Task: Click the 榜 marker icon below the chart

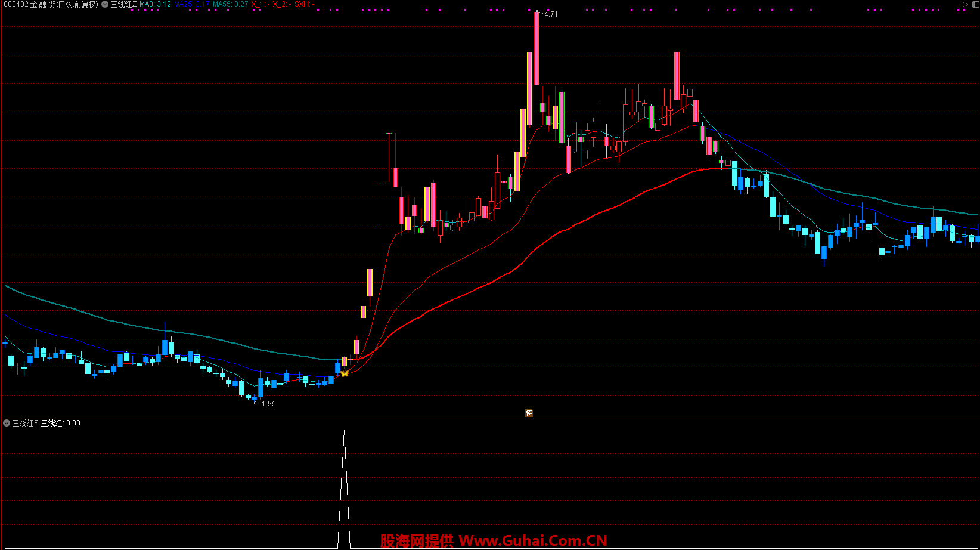Action: pos(529,413)
